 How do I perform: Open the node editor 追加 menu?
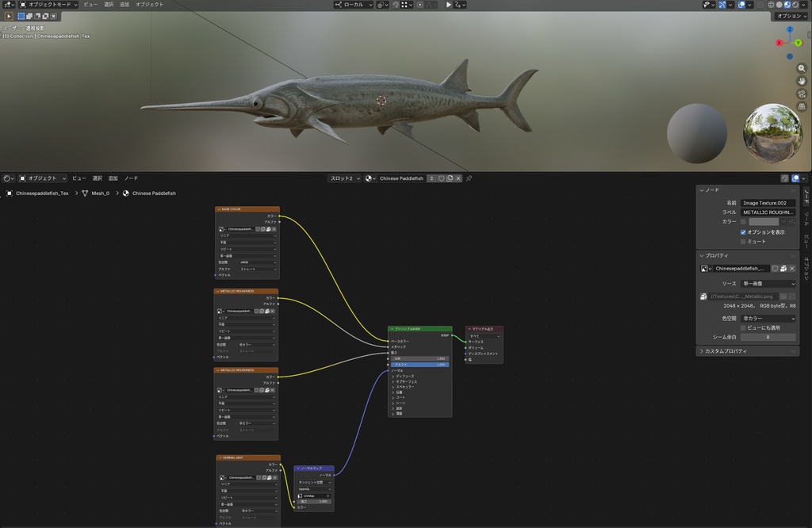point(113,178)
